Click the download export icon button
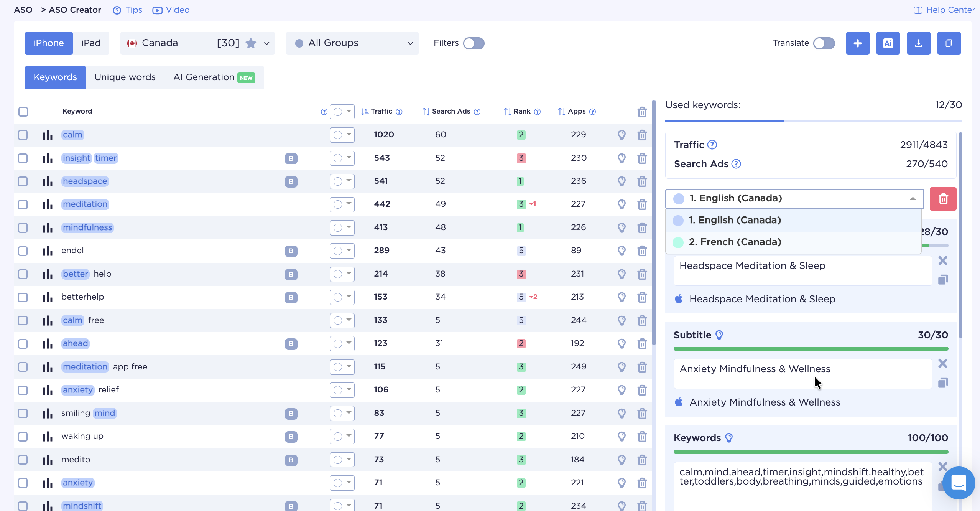 click(918, 43)
